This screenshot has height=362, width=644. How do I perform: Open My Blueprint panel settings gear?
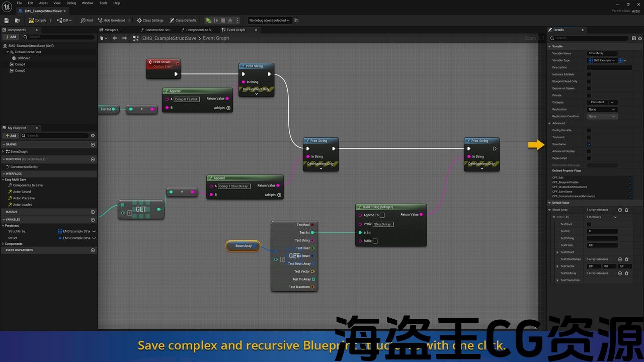[93, 136]
